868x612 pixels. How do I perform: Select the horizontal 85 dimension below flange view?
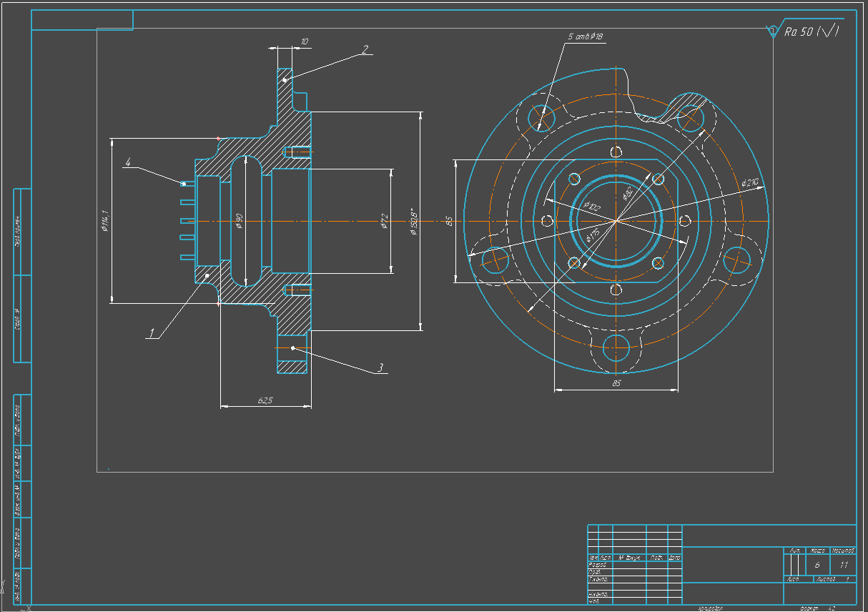(616, 384)
